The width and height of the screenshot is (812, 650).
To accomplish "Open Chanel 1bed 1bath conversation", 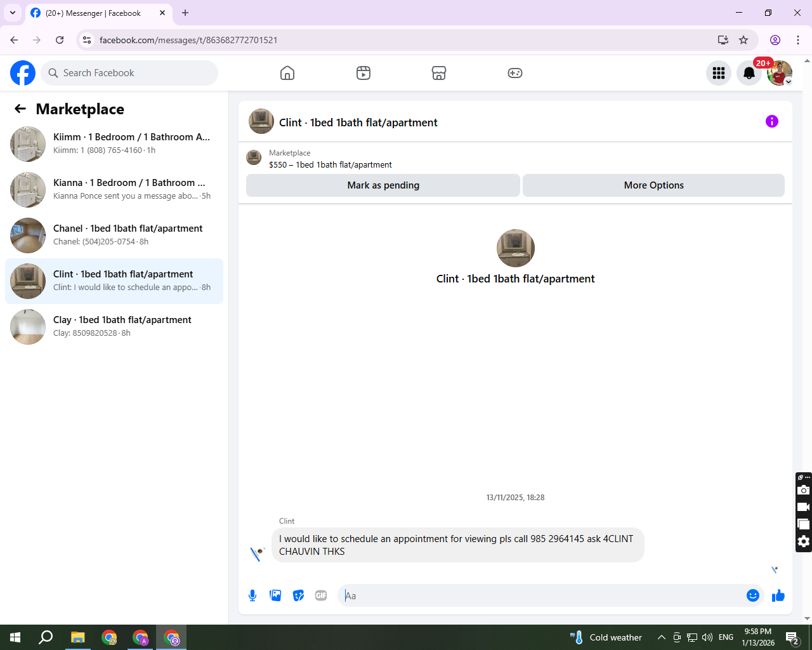I will (114, 235).
